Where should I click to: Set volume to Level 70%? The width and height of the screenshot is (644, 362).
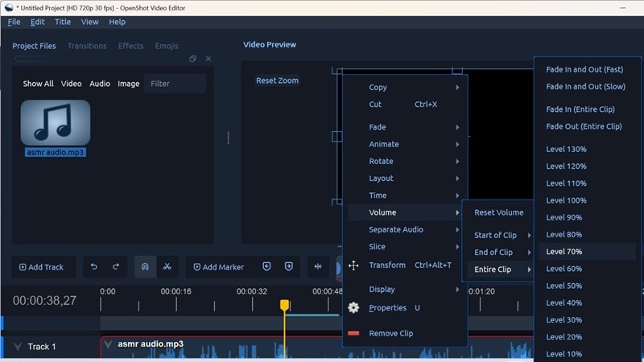588,252
